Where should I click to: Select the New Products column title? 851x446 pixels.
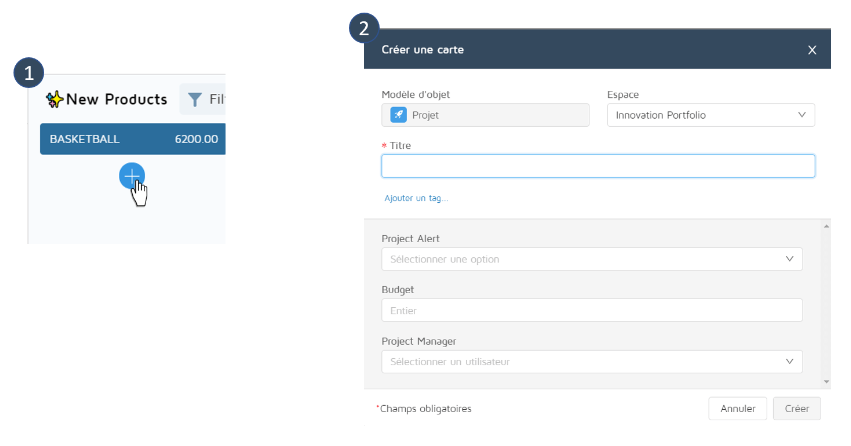[116, 99]
